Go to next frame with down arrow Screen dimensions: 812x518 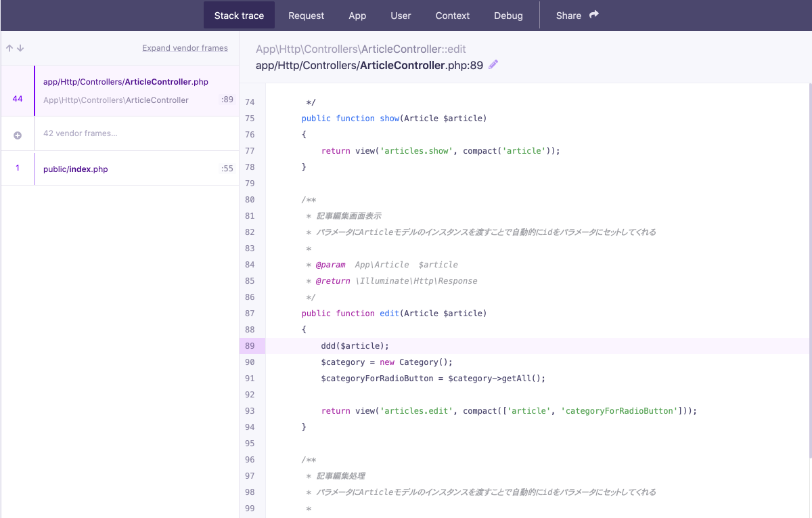(x=20, y=48)
